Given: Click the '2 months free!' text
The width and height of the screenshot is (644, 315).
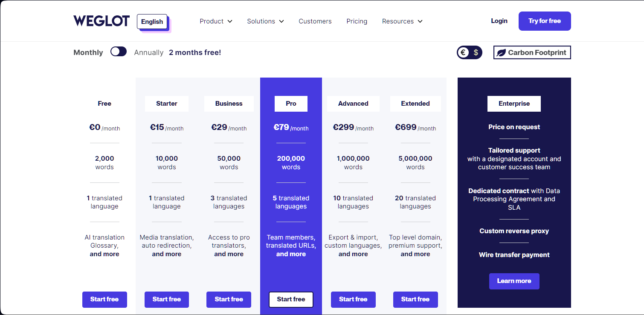Looking at the screenshot, I should pos(195,52).
